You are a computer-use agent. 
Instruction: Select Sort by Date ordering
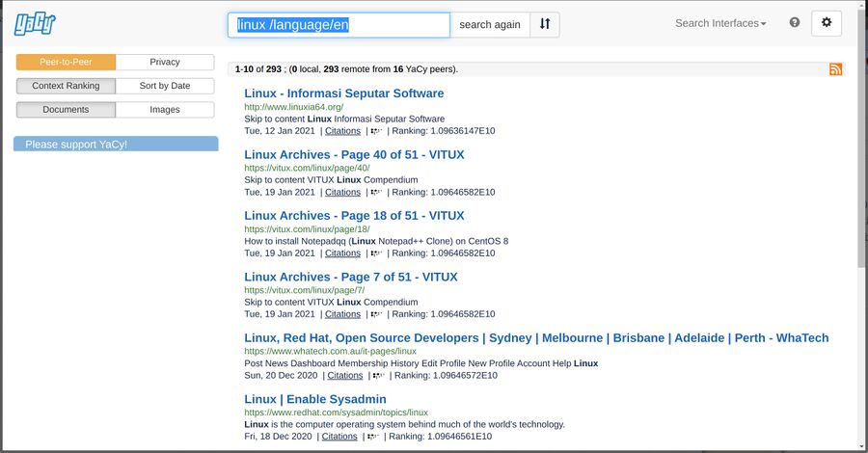click(x=165, y=86)
